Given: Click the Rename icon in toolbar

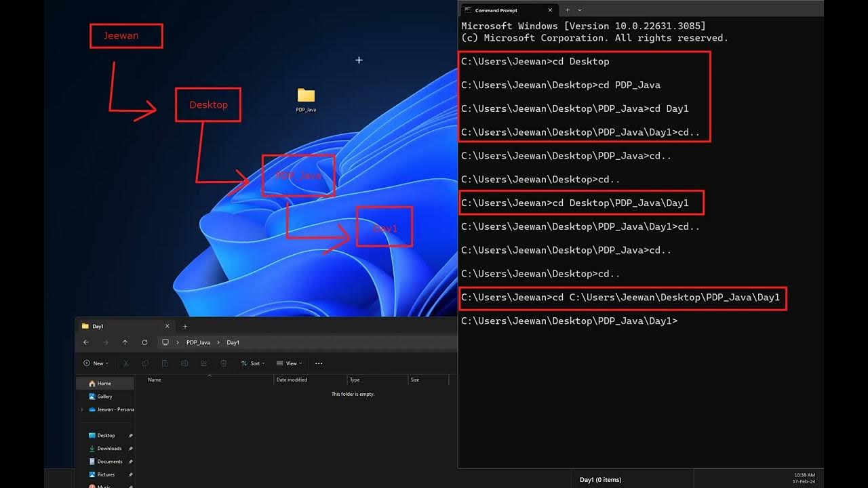Looking at the screenshot, I should point(184,363).
